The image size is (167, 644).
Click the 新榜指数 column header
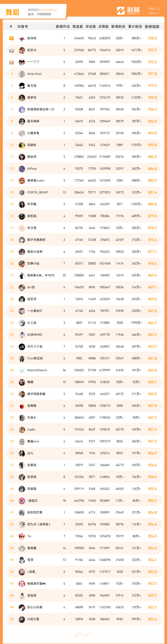pos(152,26)
